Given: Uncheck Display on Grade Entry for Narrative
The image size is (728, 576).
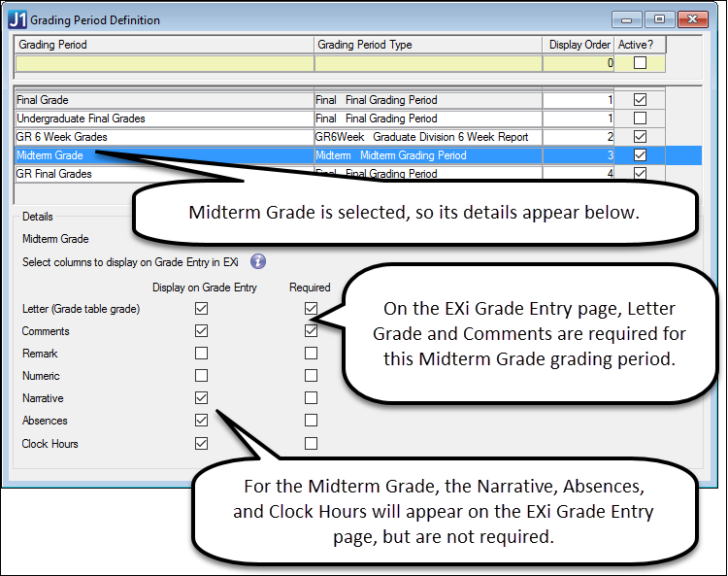Looking at the screenshot, I should (201, 397).
